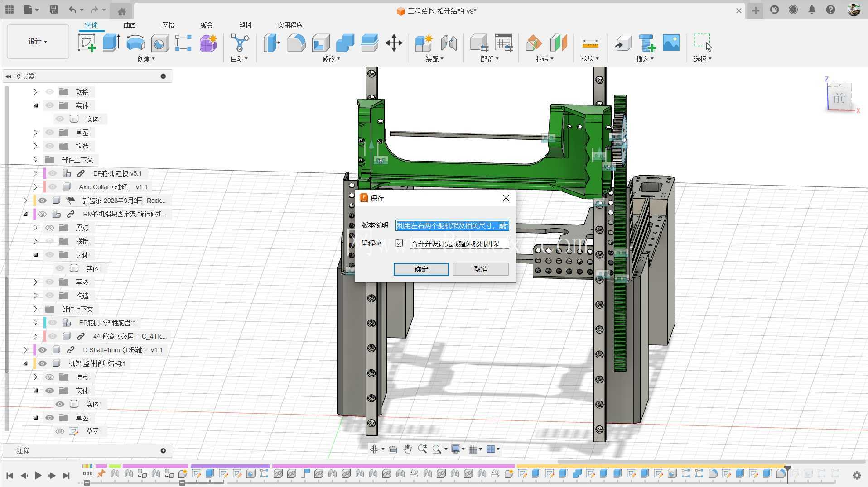The width and height of the screenshot is (868, 487).
Task: Select the Joint assembly icon
Action: tap(448, 43)
